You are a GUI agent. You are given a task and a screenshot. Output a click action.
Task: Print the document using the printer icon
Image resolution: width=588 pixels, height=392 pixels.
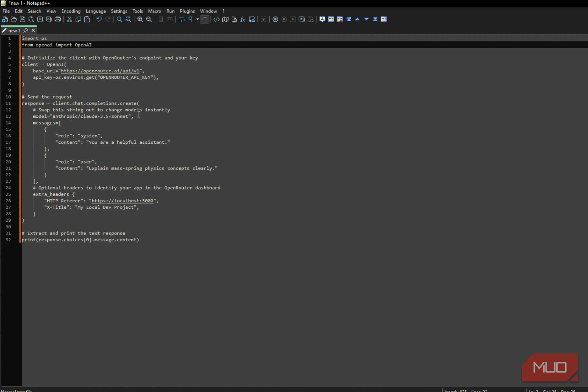(x=58, y=19)
